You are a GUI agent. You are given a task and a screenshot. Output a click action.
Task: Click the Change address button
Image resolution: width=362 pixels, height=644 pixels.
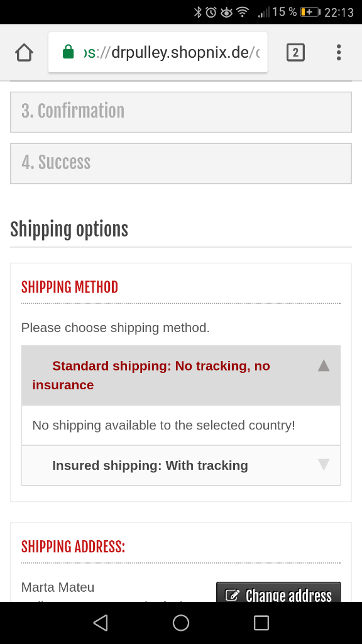pyautogui.click(x=278, y=592)
